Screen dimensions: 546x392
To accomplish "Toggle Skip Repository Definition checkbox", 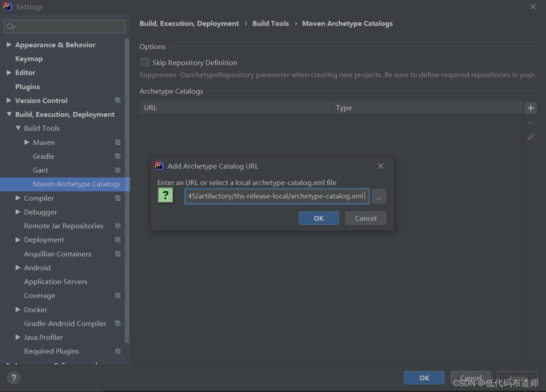I will point(145,62).
